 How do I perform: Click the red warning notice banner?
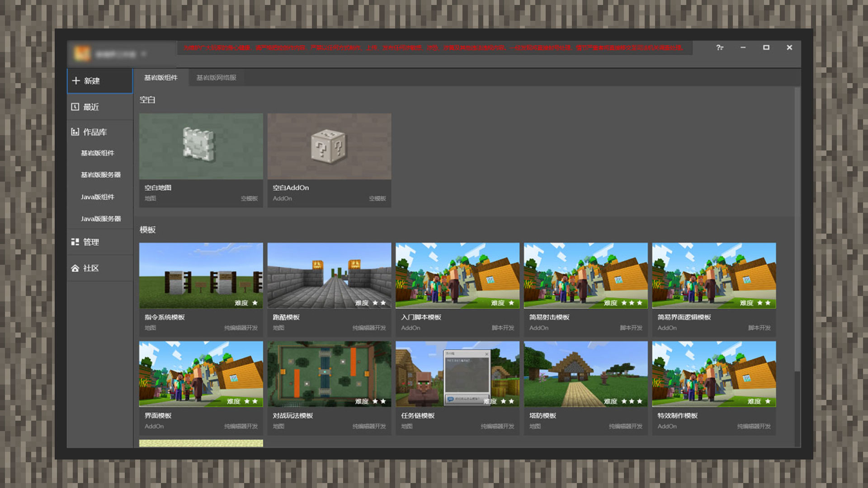pyautogui.click(x=434, y=47)
